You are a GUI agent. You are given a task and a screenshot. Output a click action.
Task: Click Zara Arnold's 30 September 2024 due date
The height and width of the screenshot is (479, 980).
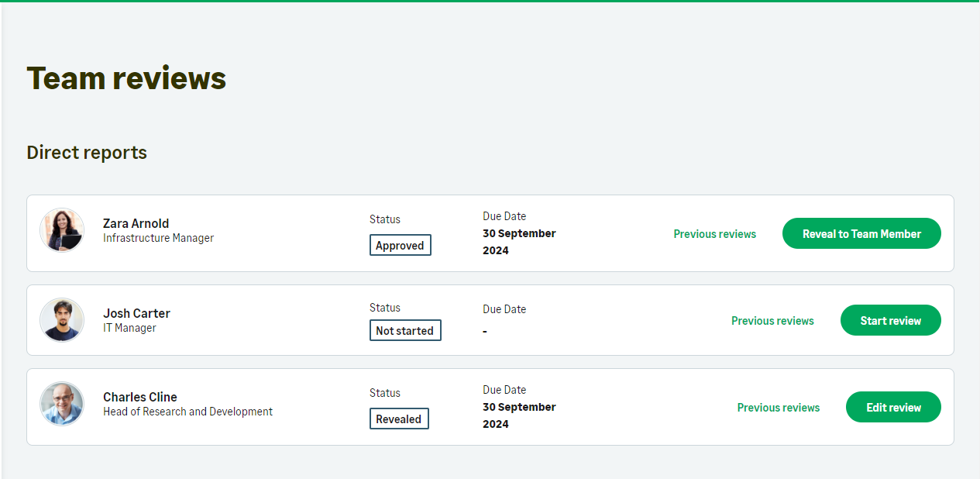click(519, 242)
